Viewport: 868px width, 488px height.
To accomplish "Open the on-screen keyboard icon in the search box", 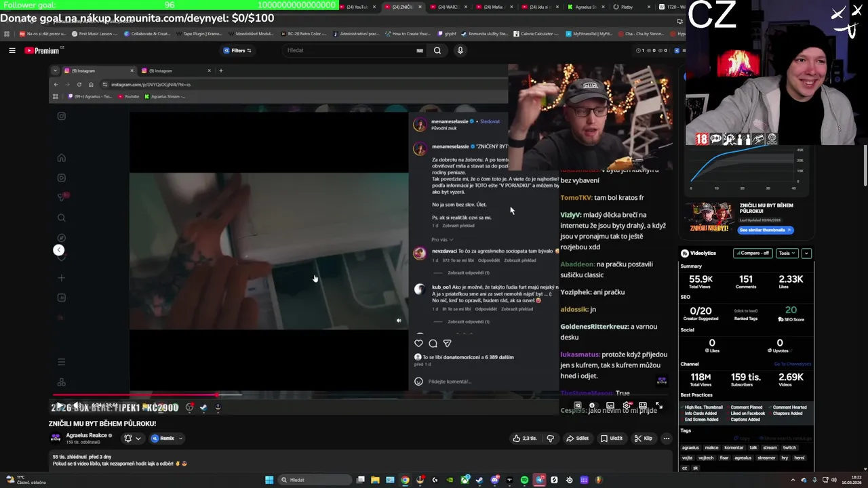I will click(x=420, y=50).
